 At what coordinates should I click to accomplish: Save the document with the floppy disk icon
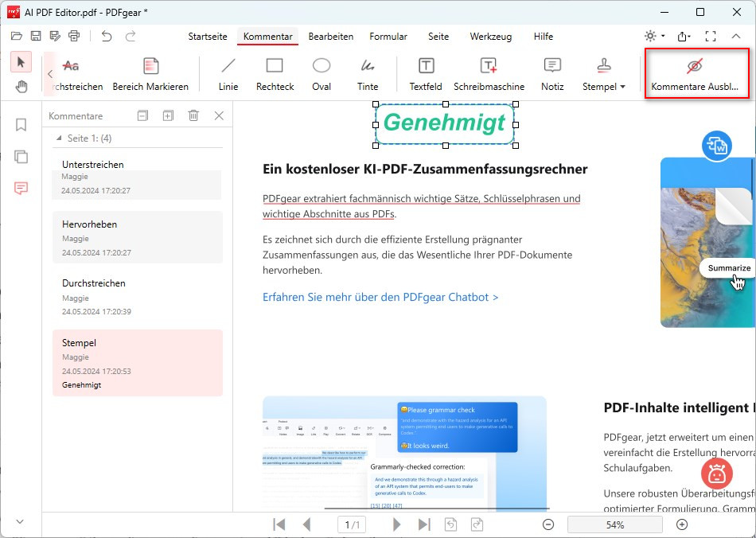36,36
